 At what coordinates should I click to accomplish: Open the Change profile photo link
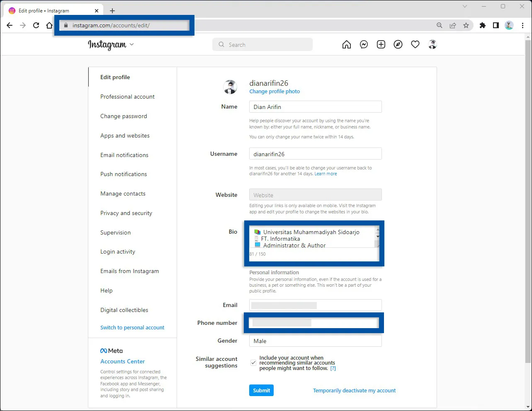point(275,91)
